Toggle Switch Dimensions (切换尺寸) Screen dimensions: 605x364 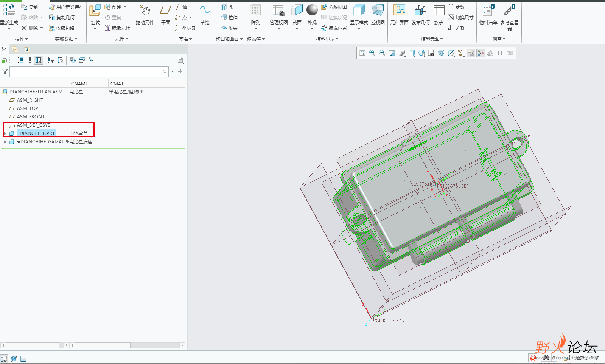pos(461,17)
